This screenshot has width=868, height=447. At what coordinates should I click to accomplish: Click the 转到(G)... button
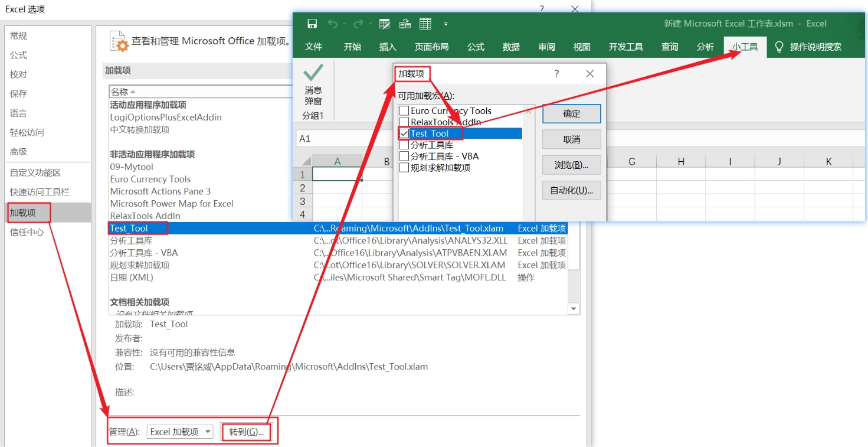pyautogui.click(x=246, y=432)
